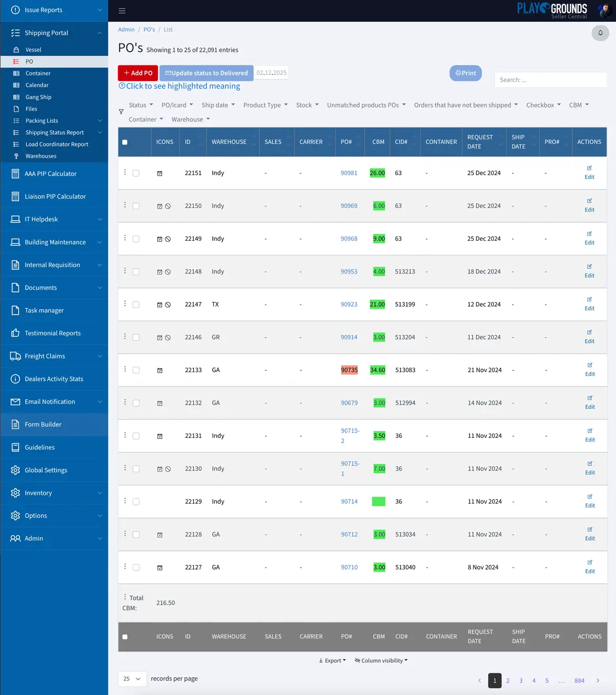The image size is (616, 695).
Task: Open the Liaison PIP Calculator
Action: tap(55, 196)
